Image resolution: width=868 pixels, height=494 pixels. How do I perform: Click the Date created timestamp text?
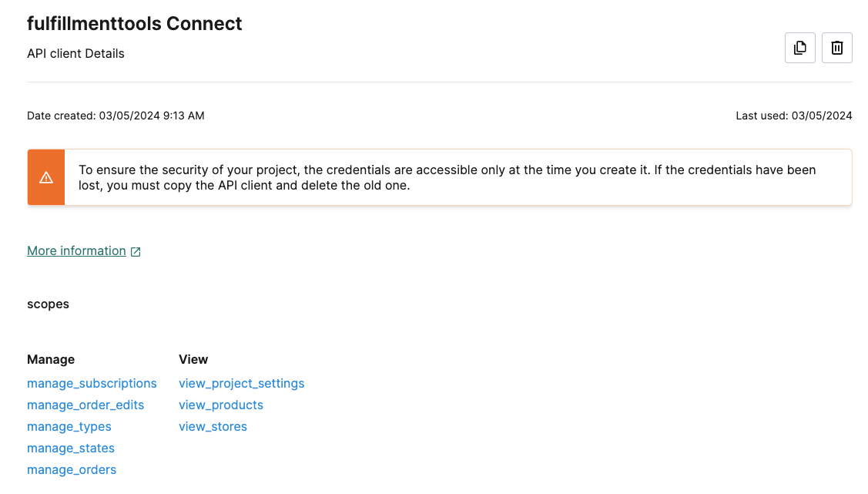116,115
